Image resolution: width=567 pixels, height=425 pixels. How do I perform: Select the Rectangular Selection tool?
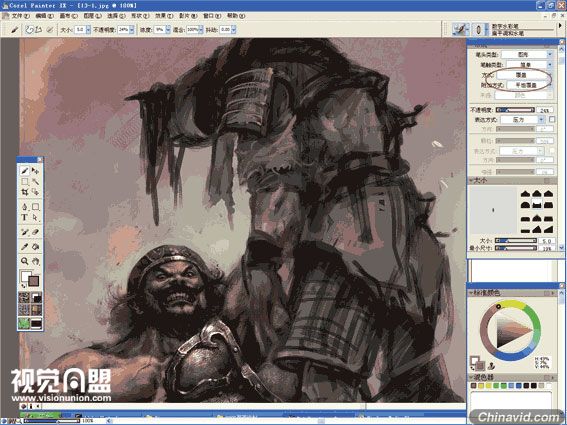click(25, 181)
